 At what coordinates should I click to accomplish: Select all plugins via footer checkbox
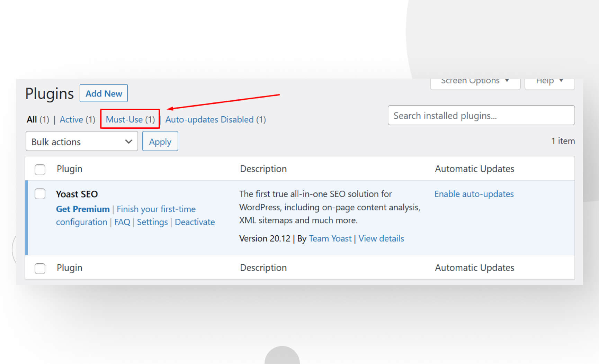point(40,269)
